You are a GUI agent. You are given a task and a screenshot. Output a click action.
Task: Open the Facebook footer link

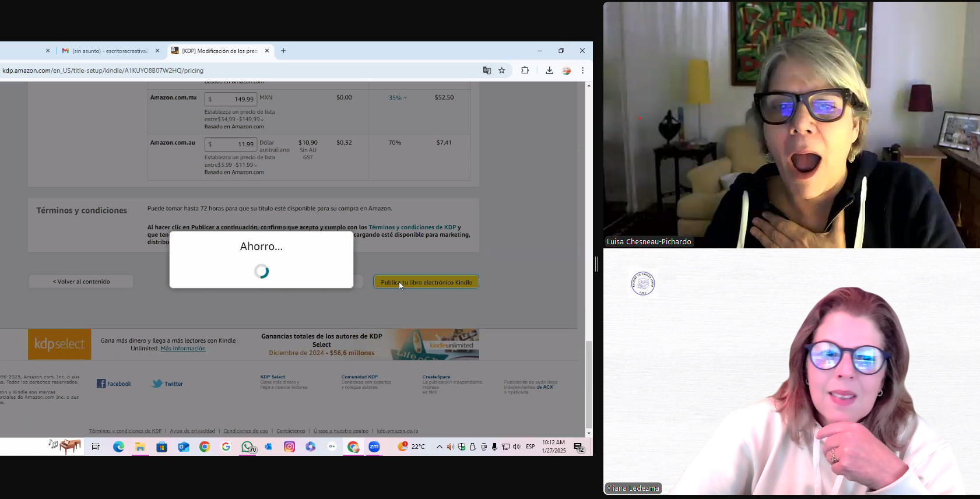[114, 384]
